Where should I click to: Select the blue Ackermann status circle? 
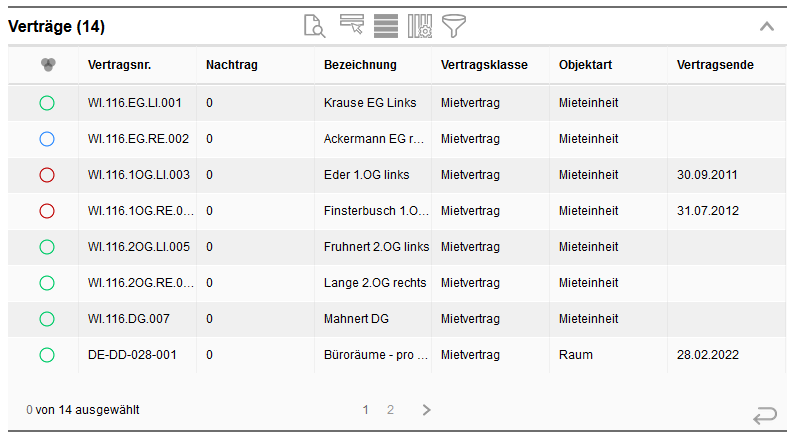pos(47,139)
